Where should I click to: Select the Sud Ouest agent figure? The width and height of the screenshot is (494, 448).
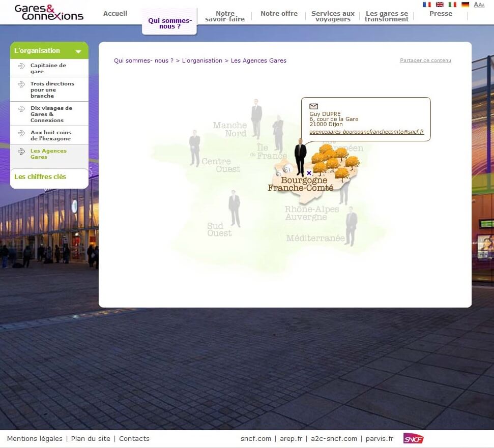click(x=234, y=208)
